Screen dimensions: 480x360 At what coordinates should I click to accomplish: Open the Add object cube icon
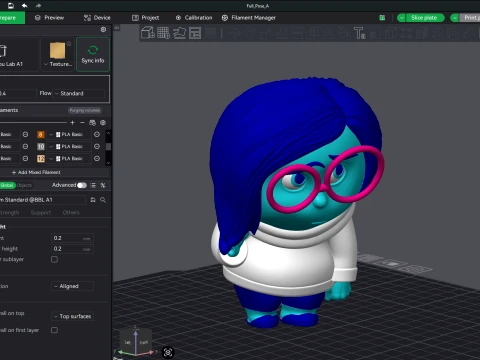[x=148, y=33]
